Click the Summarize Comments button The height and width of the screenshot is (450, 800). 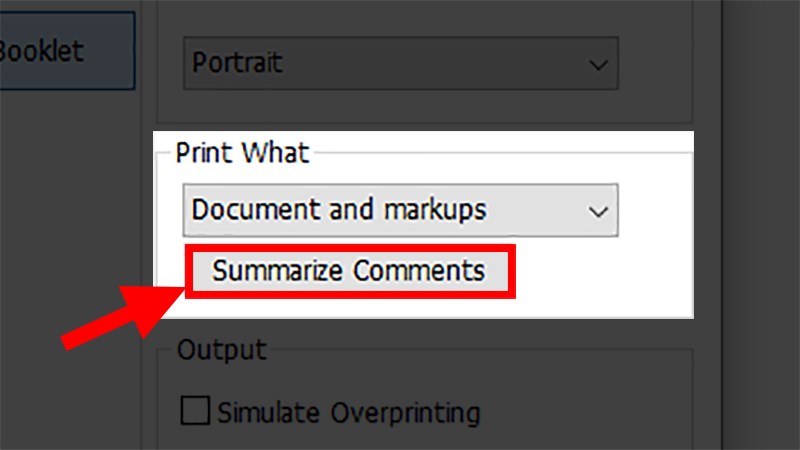(x=348, y=271)
